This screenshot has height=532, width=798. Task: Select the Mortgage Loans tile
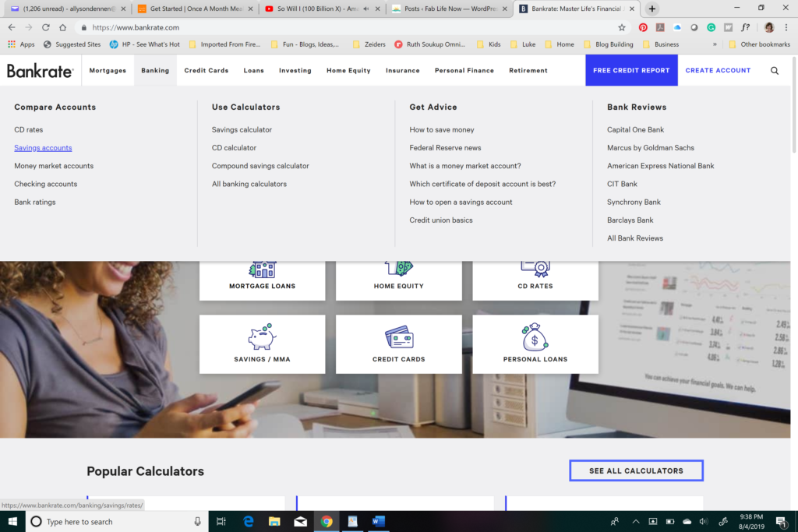[262, 280]
